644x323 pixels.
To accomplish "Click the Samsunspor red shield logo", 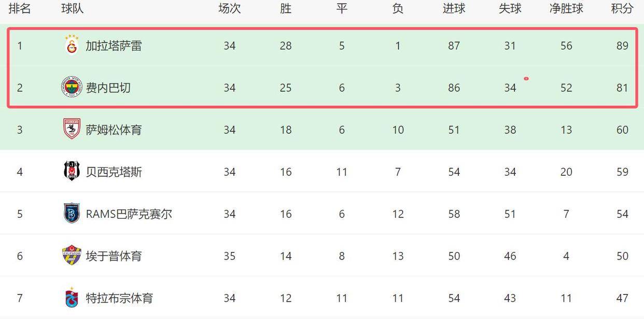I will (72, 129).
